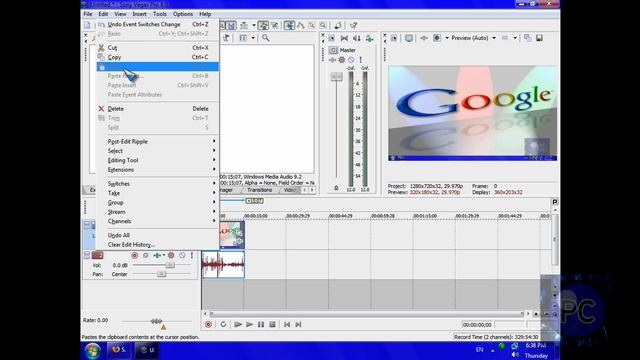Click the video output FX icon in preview

(x=424, y=38)
